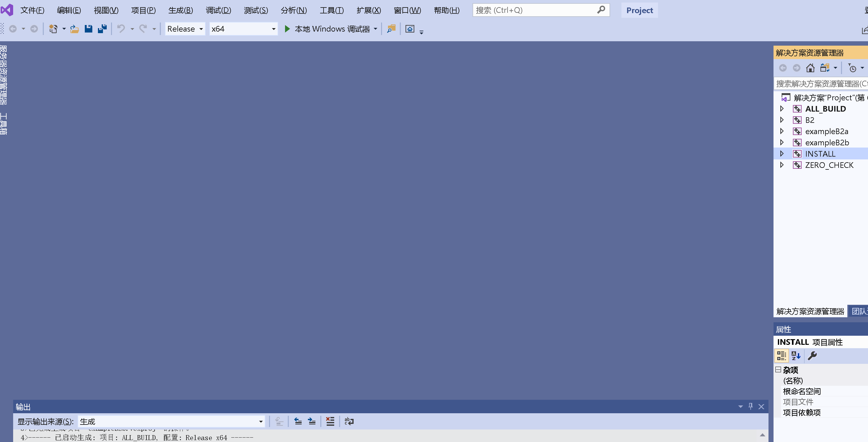The width and height of the screenshot is (868, 442).
Task: Click the alphabetical sort icon in Properties
Action: pos(796,356)
